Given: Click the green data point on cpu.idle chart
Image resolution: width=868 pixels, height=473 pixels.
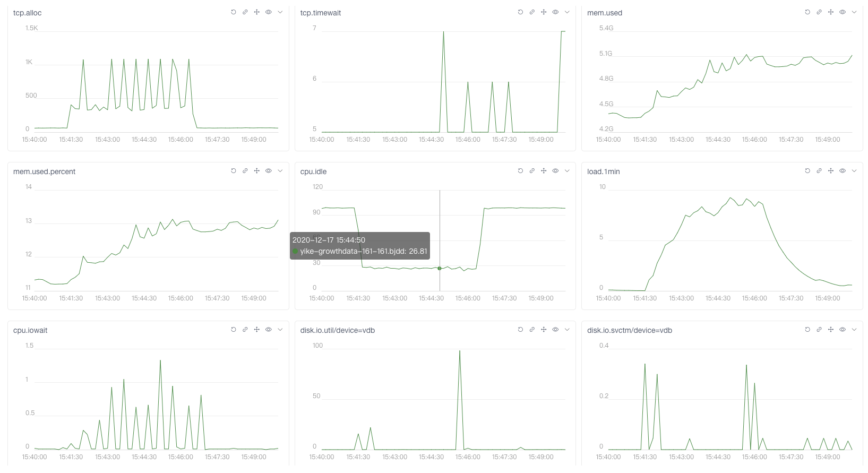Looking at the screenshot, I should point(440,269).
